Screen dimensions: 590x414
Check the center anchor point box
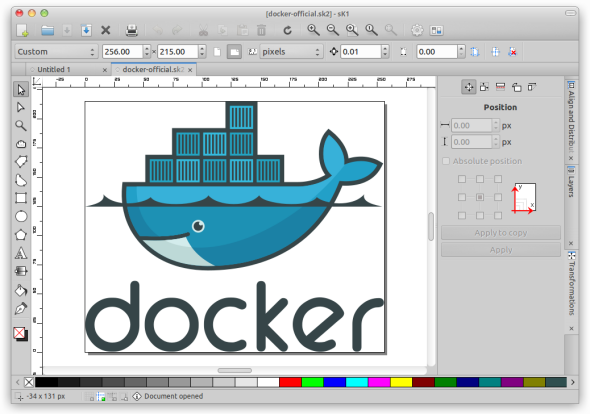(480, 197)
